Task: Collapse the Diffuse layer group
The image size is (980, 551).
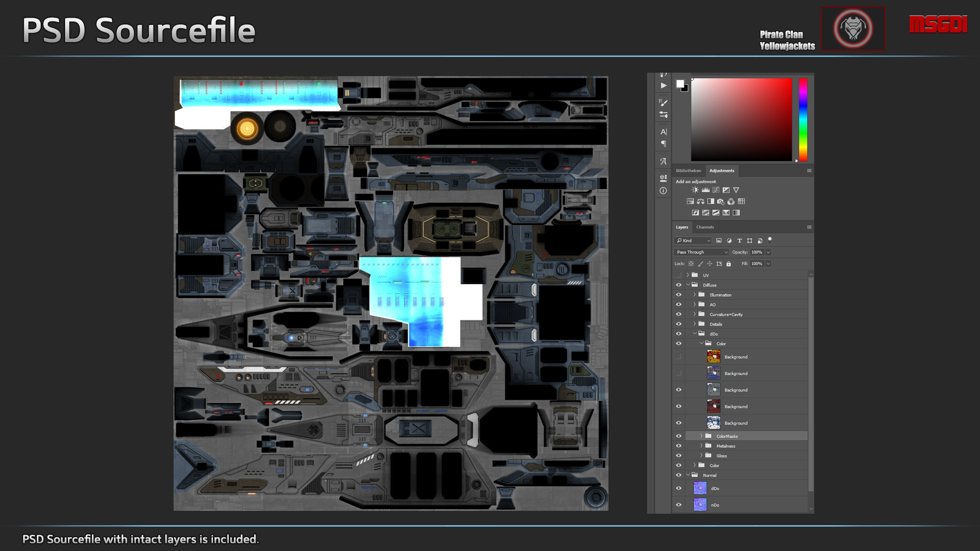Action: click(x=688, y=285)
